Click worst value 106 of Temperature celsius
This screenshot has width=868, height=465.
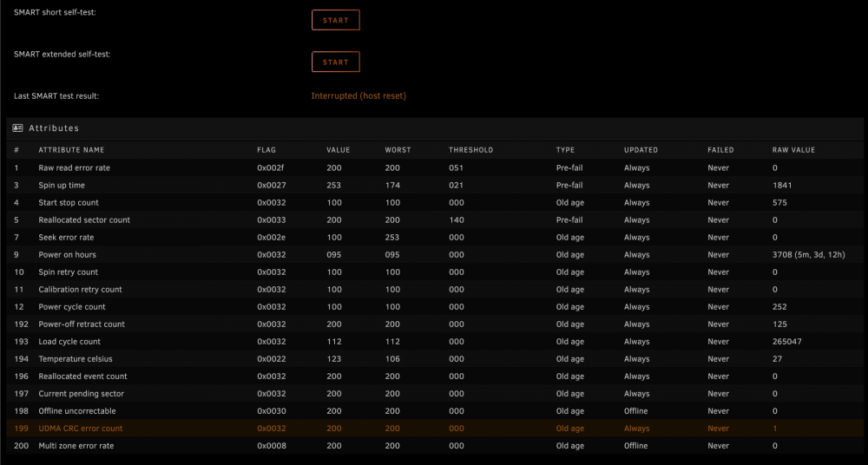point(392,358)
